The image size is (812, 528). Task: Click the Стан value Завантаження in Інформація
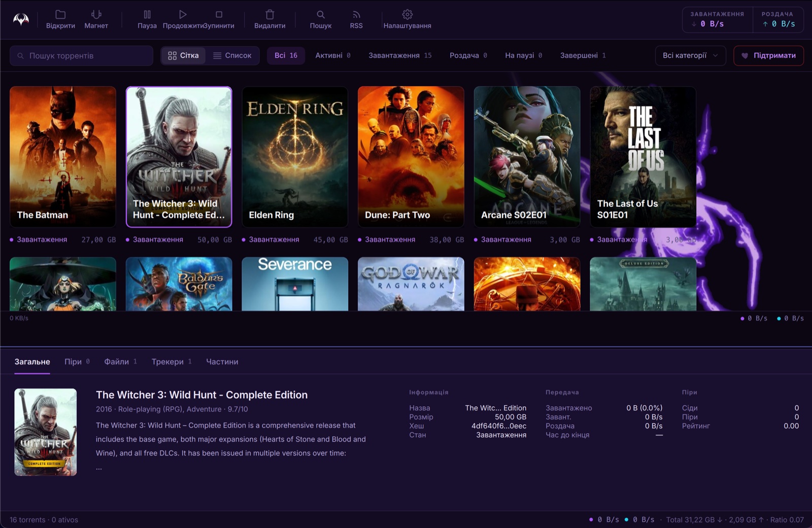pos(501,435)
